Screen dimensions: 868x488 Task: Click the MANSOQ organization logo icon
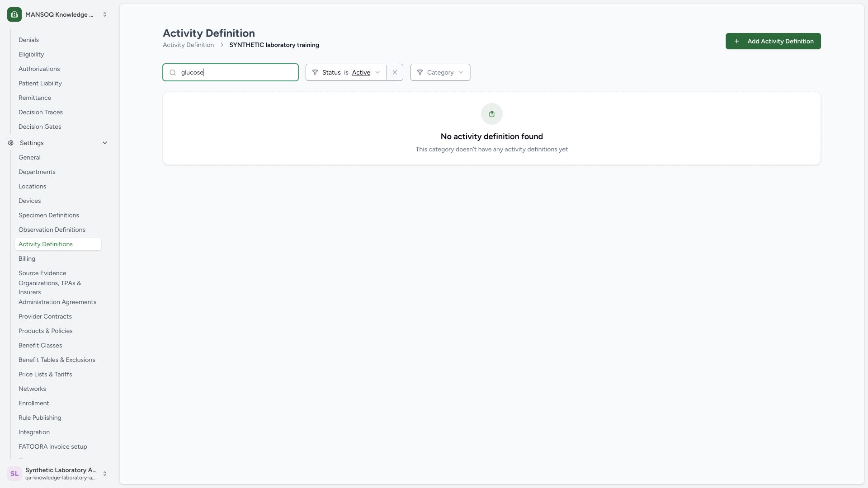pos(14,14)
